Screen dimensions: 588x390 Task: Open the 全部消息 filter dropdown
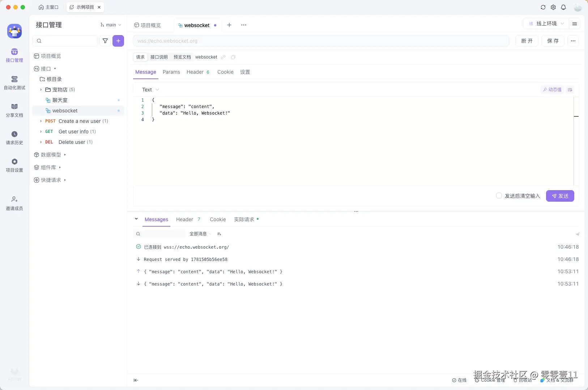pos(200,234)
